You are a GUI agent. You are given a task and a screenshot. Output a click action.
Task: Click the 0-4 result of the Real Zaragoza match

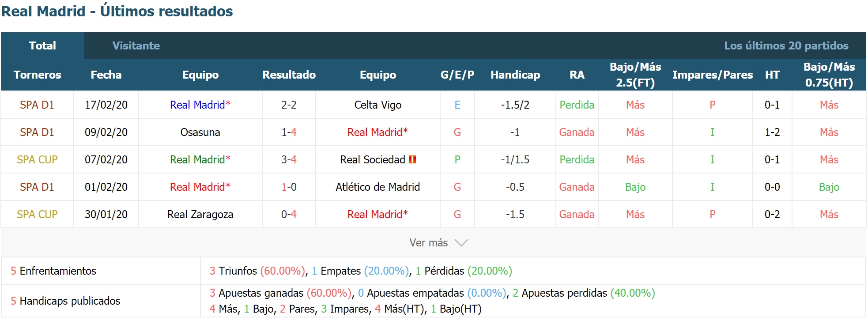pyautogui.click(x=289, y=214)
